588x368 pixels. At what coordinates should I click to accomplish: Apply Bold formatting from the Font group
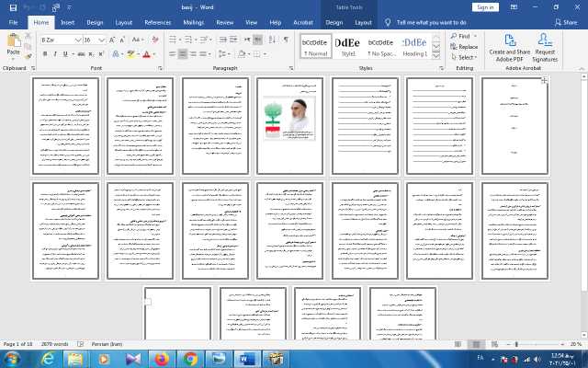tap(43, 54)
